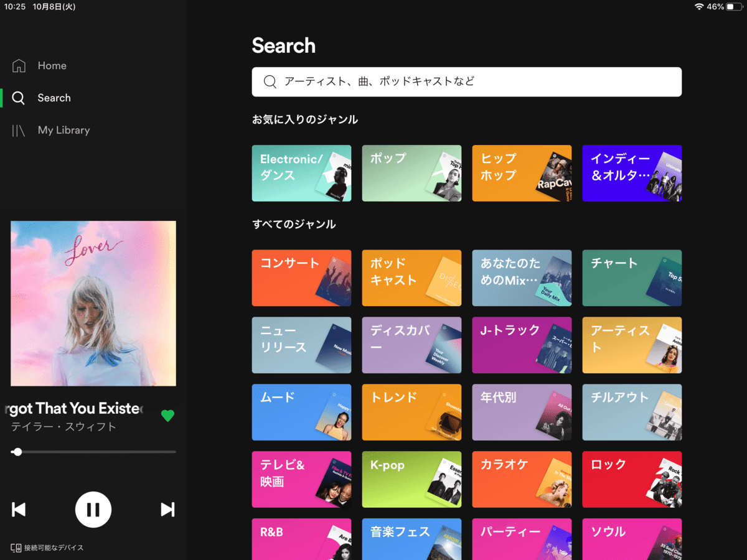Click the playback progress slider knob

coord(17,452)
